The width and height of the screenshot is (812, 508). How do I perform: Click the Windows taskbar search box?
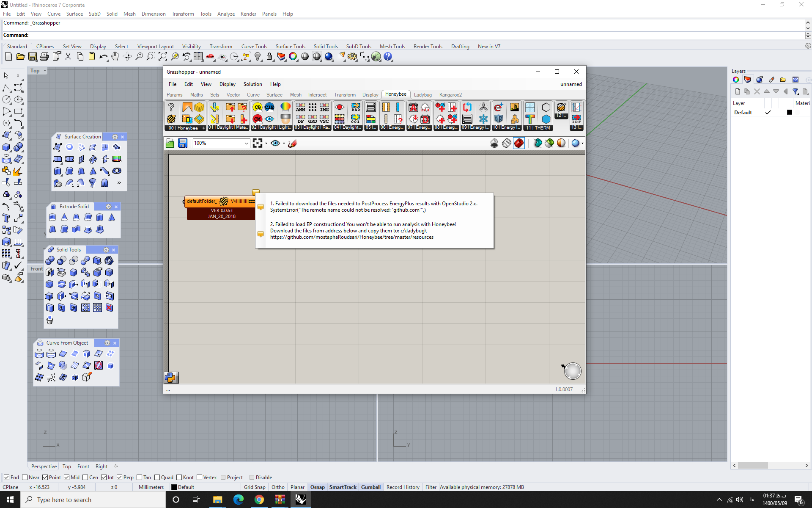pos(93,500)
